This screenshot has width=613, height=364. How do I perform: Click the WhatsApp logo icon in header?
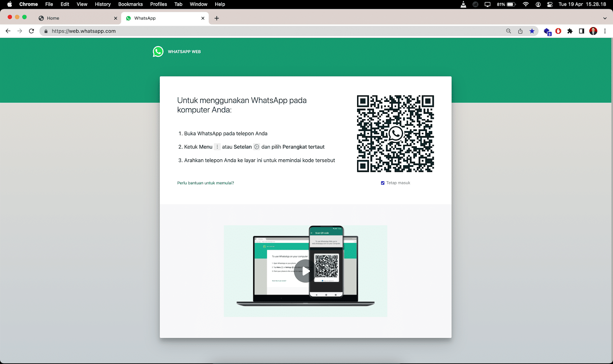click(x=158, y=51)
